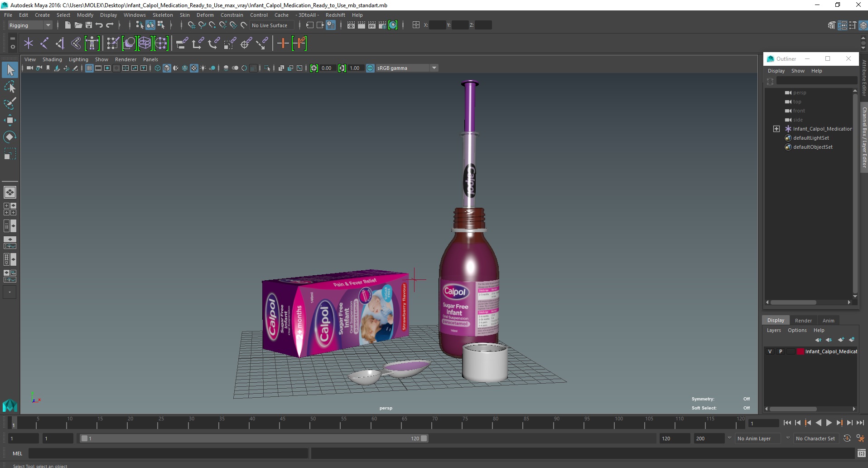
Task: Open the No Live Surface field
Action: 272,25
